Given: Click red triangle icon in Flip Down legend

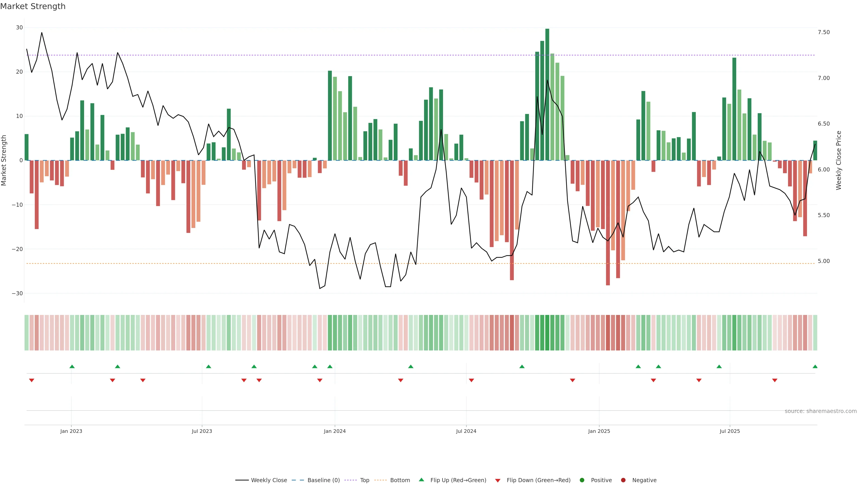Looking at the screenshot, I should [x=498, y=480].
